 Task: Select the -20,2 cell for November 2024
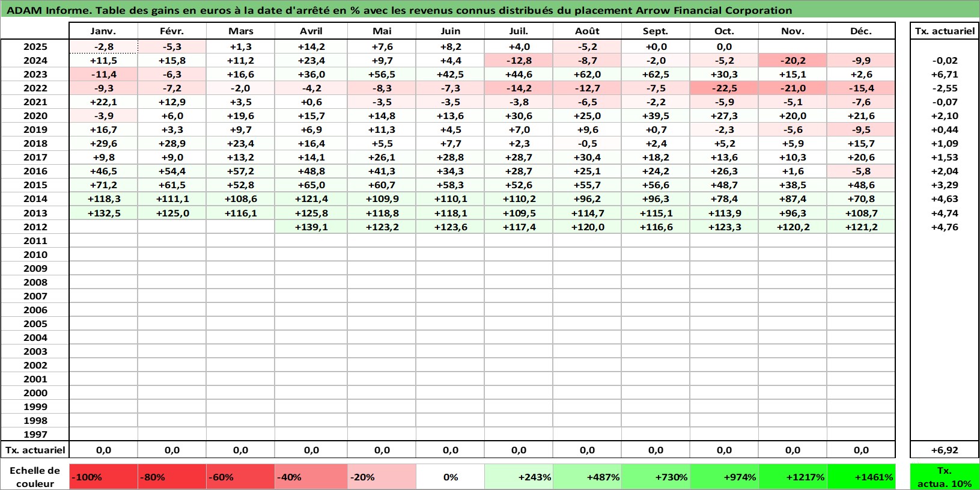click(x=793, y=60)
